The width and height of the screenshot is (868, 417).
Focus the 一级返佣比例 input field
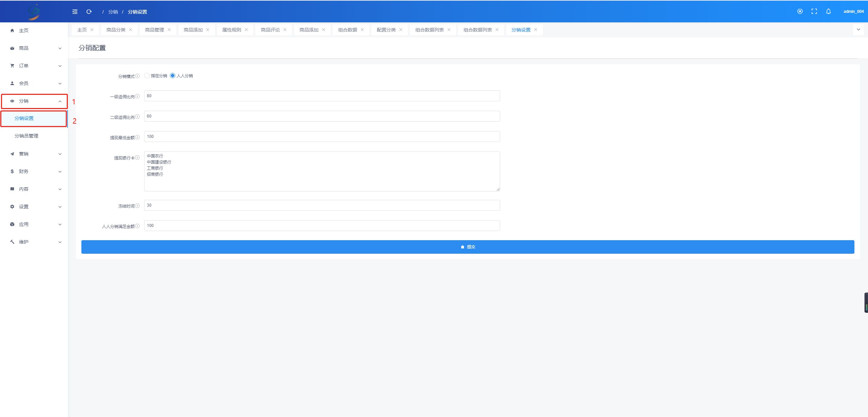322,96
